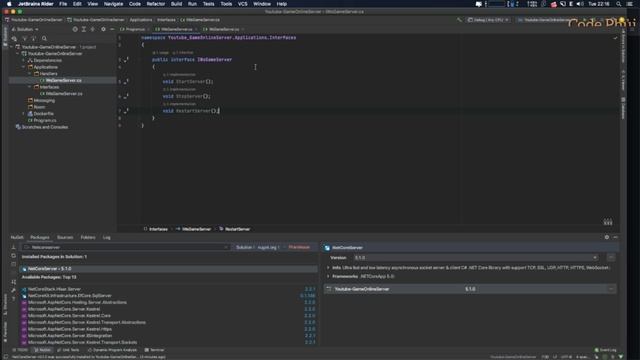This screenshot has height=360, width=640.
Task: Collapse the Interfaces folder
Action: point(30,87)
